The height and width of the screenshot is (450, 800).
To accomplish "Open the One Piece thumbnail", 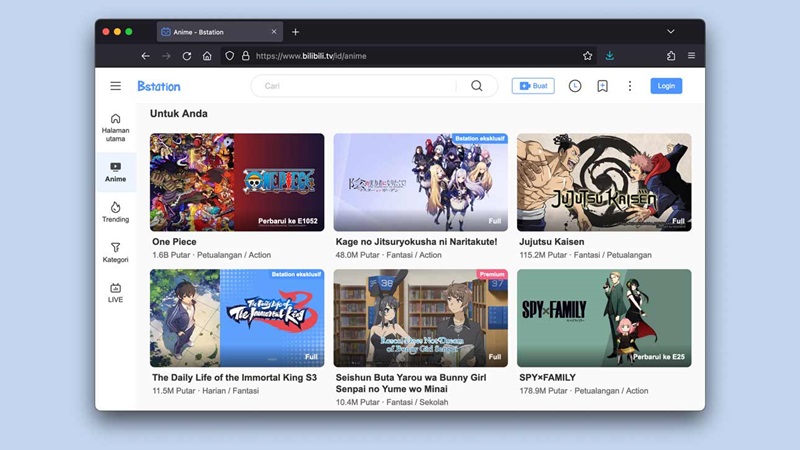I will click(x=237, y=182).
